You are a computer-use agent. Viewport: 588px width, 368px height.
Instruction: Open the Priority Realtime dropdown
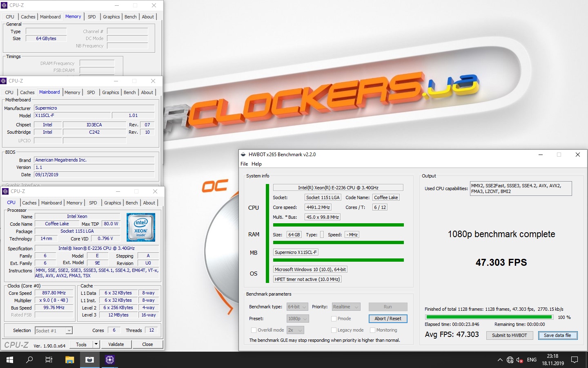coord(346,307)
